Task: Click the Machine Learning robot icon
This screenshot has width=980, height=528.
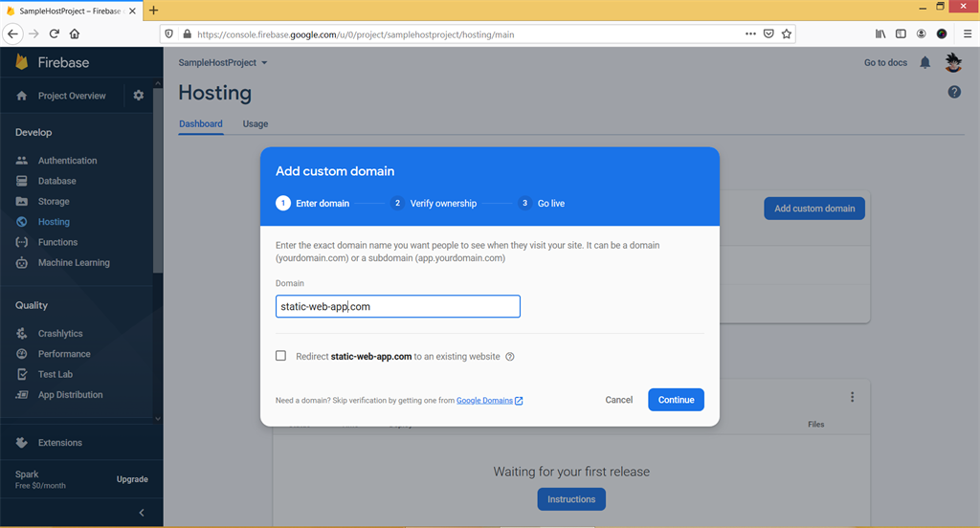Action: point(22,262)
